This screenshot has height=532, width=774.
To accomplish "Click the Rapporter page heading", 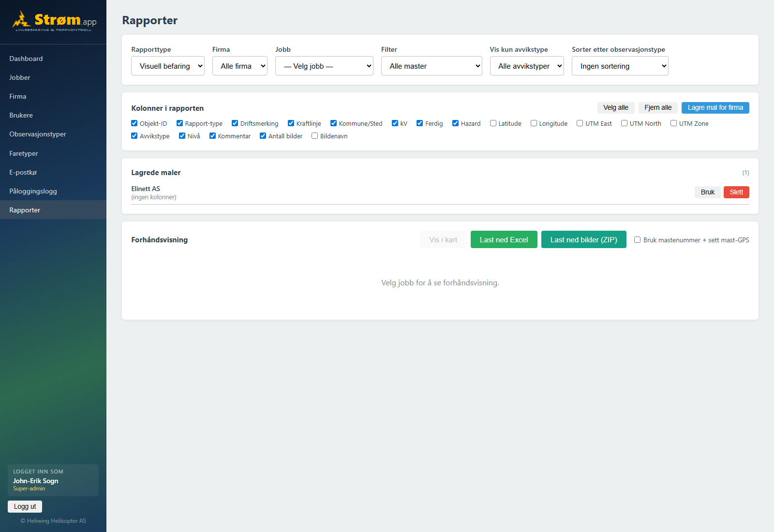I will [150, 20].
